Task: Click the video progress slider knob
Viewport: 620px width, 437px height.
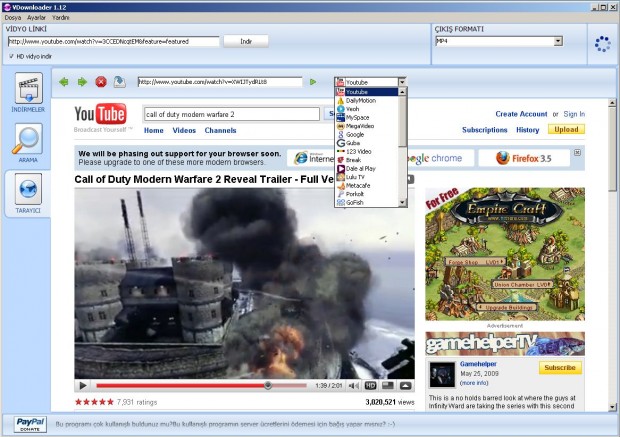Action: [268, 385]
